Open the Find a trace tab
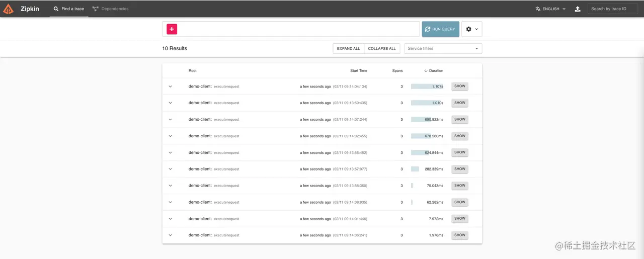 [69, 9]
